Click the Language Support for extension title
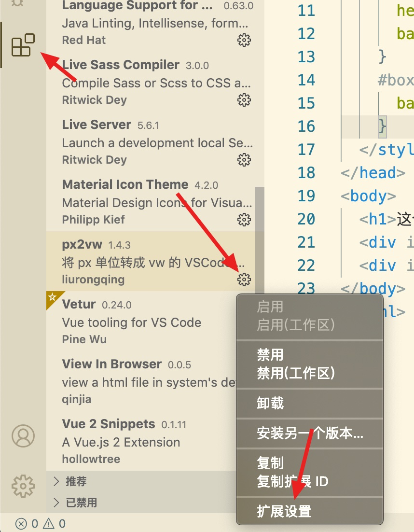This screenshot has height=532, width=414. [x=138, y=5]
